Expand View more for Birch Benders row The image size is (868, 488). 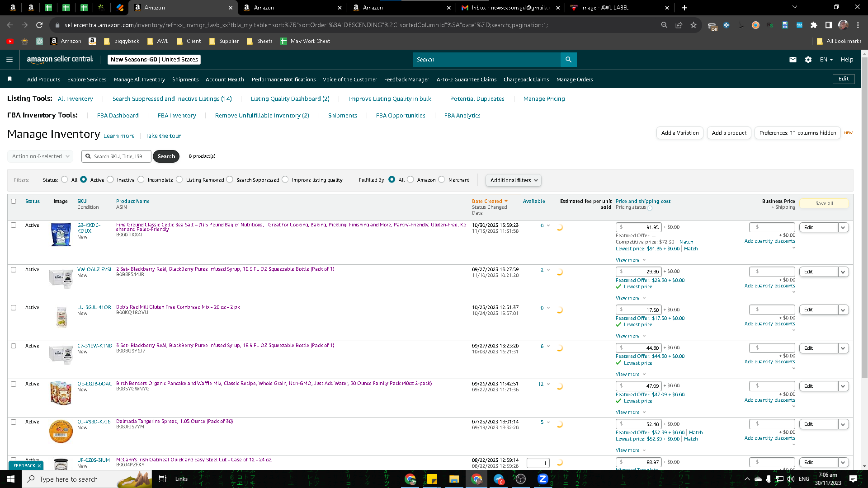pyautogui.click(x=631, y=413)
